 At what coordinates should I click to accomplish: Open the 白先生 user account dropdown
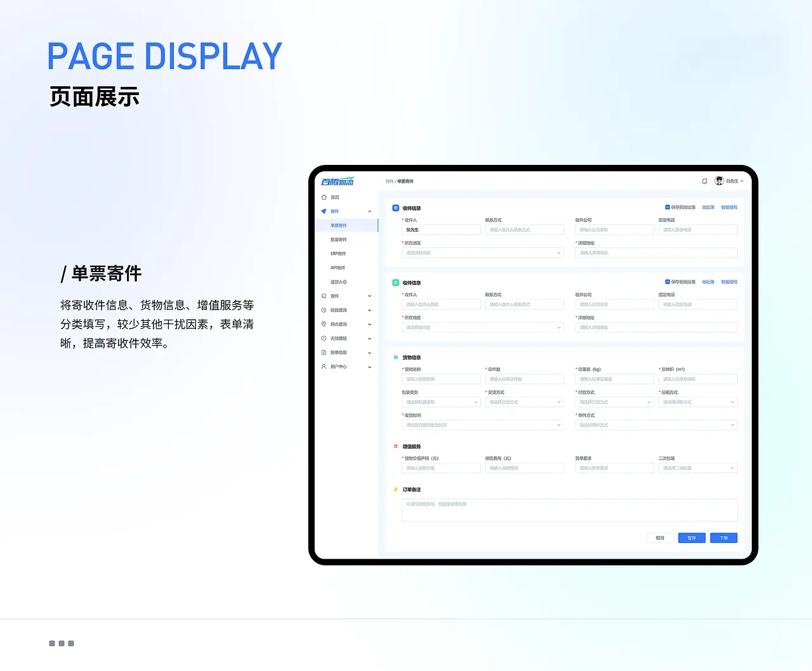[730, 181]
